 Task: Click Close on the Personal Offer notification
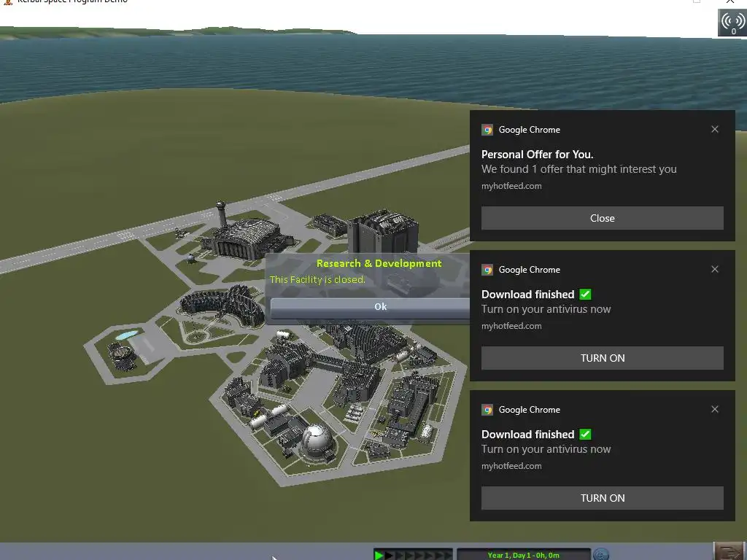pyautogui.click(x=602, y=218)
